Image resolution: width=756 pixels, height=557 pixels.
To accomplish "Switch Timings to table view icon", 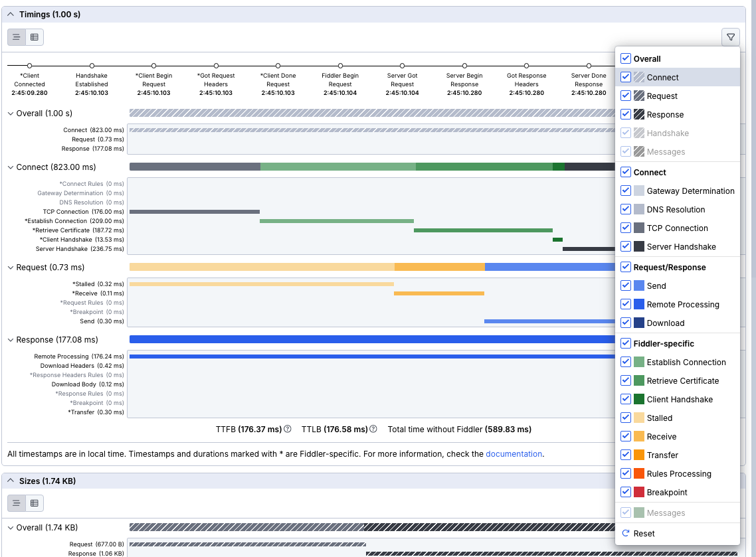I will tap(35, 37).
